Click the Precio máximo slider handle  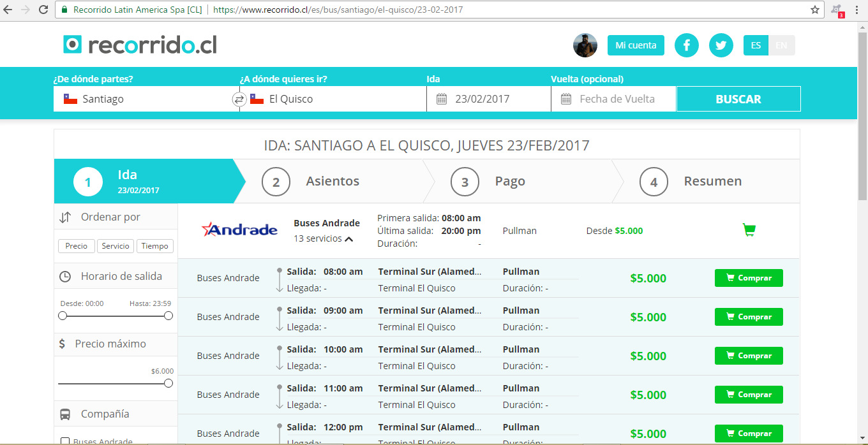pos(168,383)
